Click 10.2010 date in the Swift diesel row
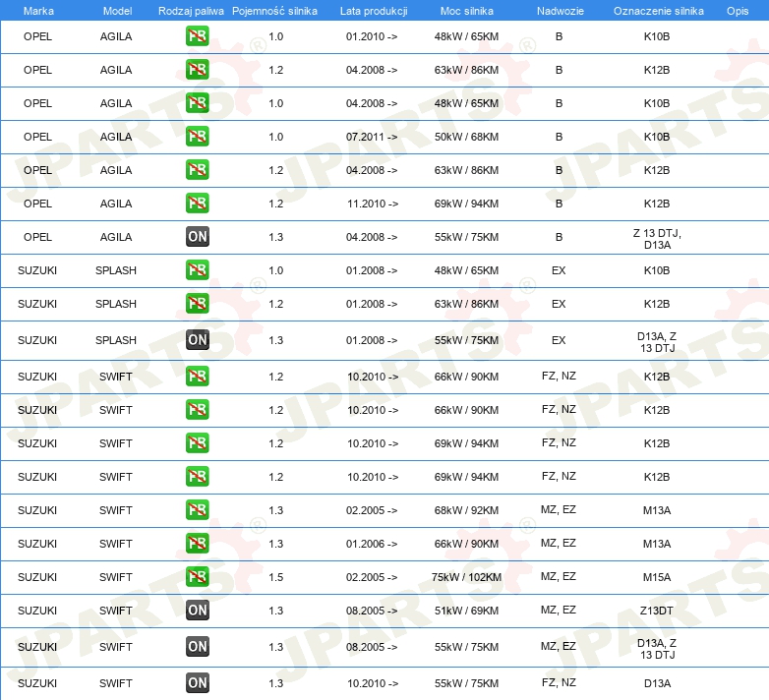 tap(373, 683)
